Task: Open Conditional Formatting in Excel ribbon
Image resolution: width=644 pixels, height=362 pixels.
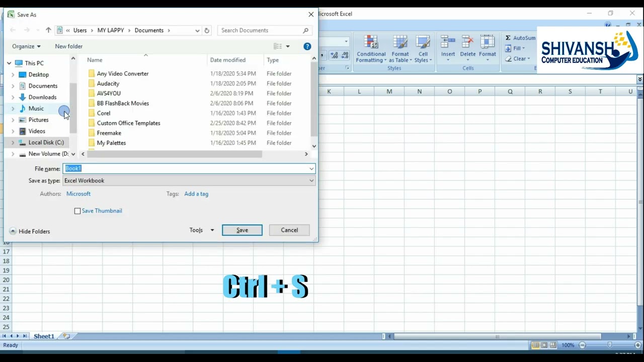Action: 371,49
